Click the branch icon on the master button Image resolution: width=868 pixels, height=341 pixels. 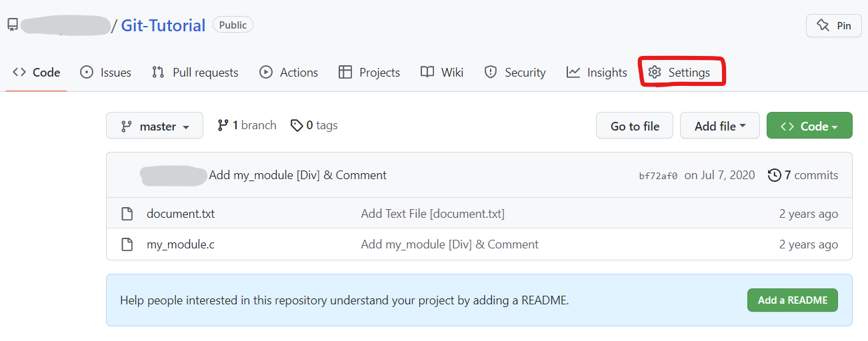pyautogui.click(x=126, y=126)
